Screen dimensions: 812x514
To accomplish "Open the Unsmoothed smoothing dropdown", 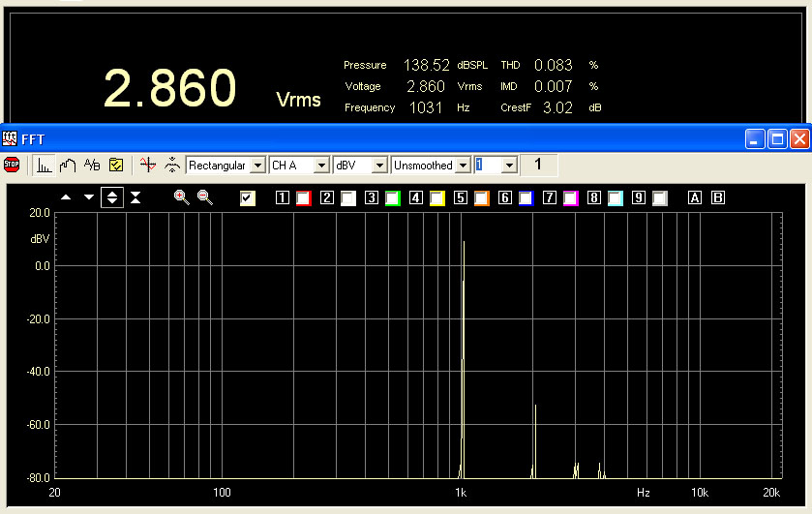I will pyautogui.click(x=463, y=166).
